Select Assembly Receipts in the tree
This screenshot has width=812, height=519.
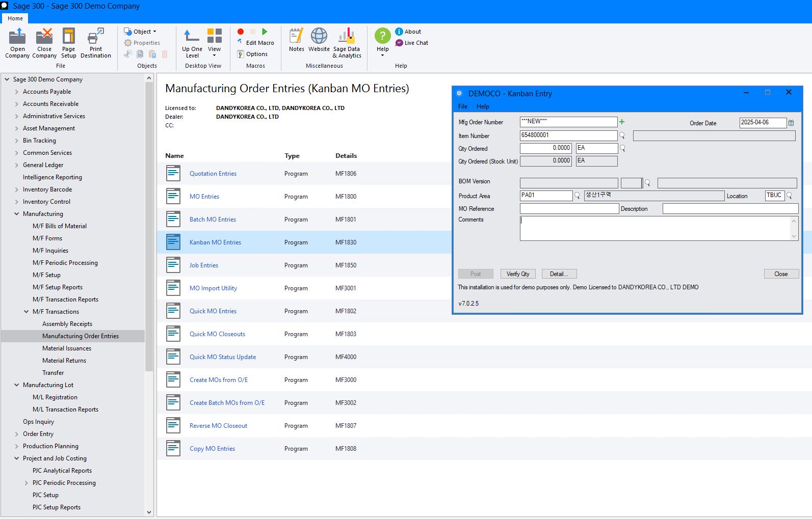[x=67, y=324]
